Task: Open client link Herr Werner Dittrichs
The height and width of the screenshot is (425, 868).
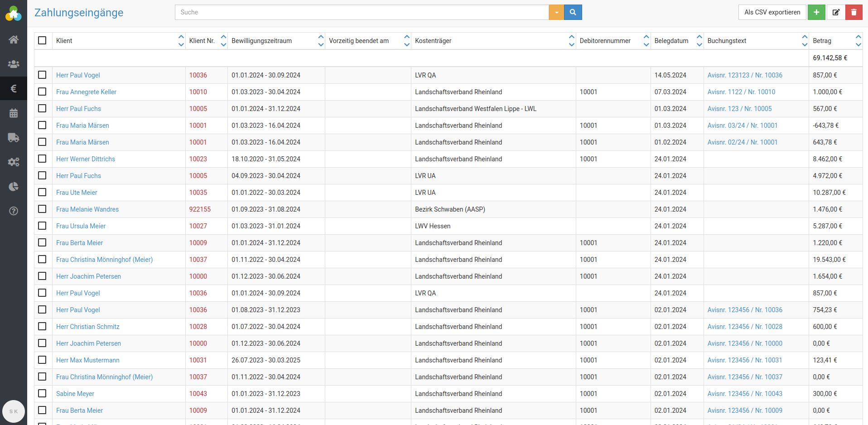Action: point(86,159)
